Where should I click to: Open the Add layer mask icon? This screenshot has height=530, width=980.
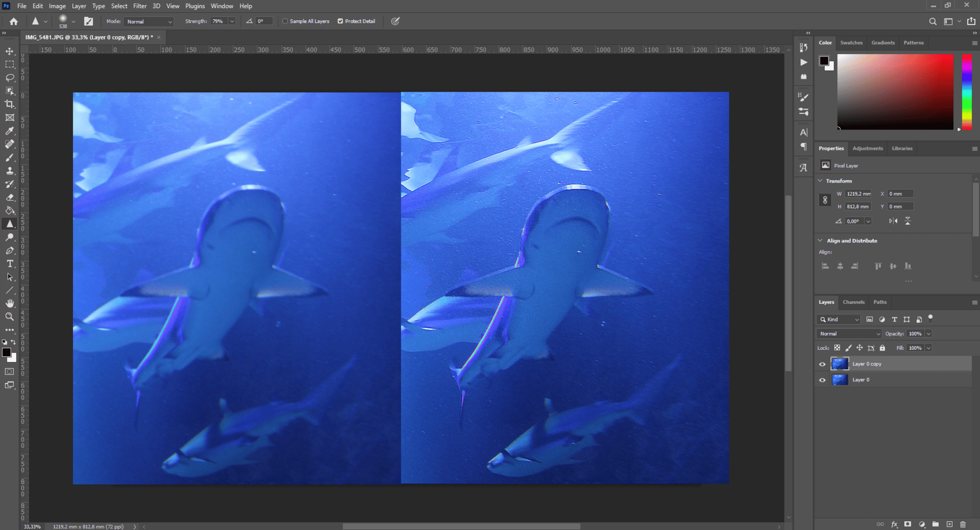pos(908,524)
